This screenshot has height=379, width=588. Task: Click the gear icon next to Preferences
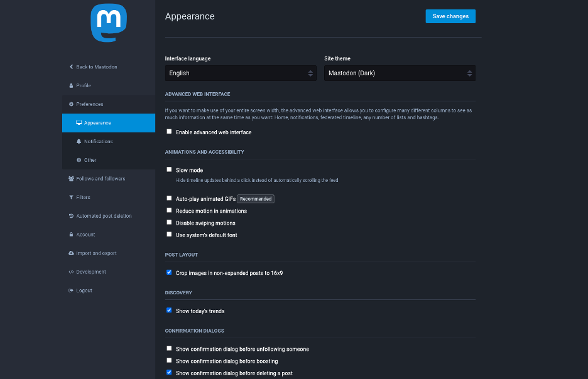pyautogui.click(x=71, y=104)
